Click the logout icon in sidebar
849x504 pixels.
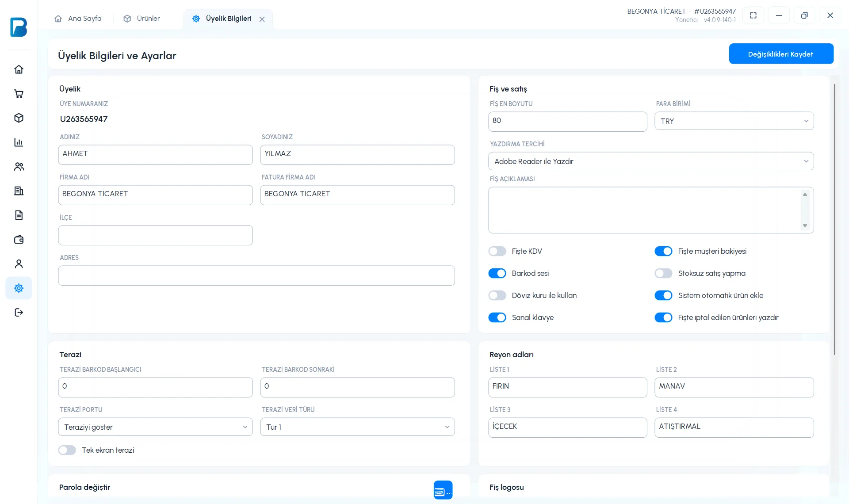point(19,313)
